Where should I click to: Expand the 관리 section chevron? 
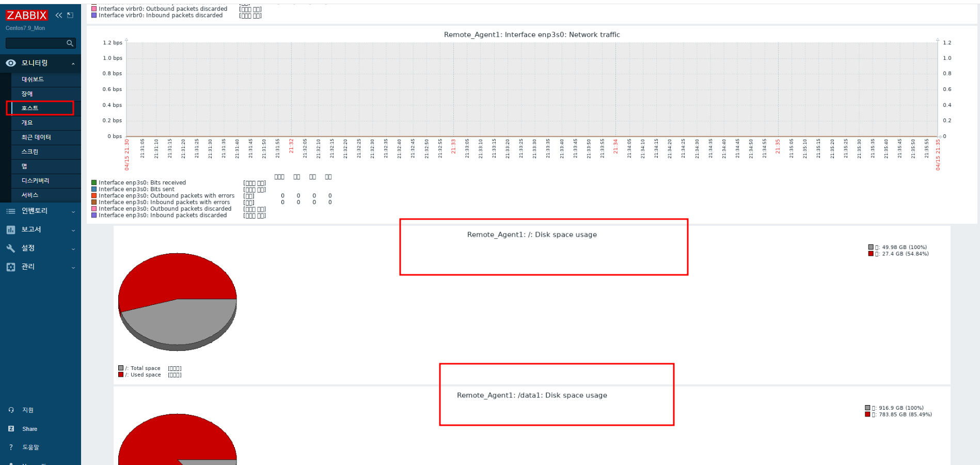coord(73,268)
